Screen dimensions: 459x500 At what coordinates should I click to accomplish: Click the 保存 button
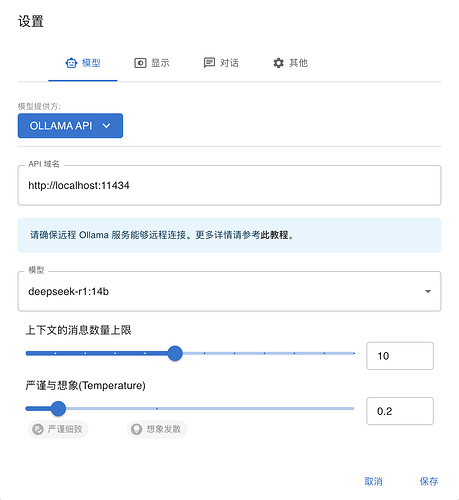pyautogui.click(x=429, y=481)
